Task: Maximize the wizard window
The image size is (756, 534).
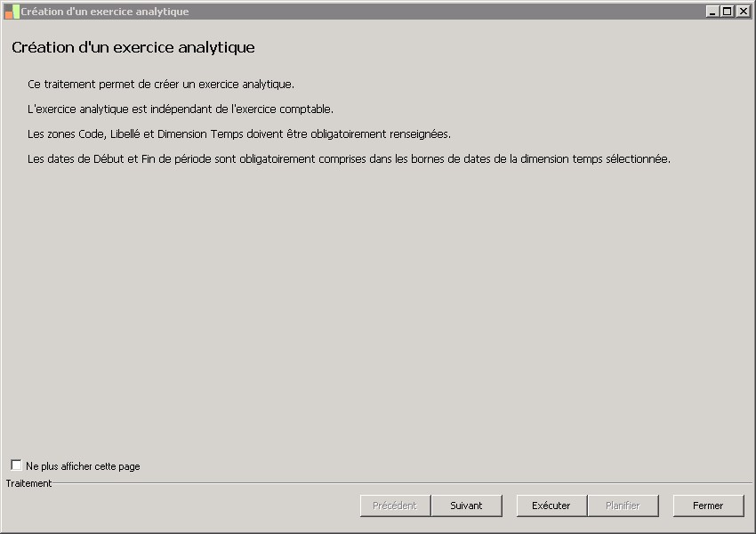Action: point(727,12)
